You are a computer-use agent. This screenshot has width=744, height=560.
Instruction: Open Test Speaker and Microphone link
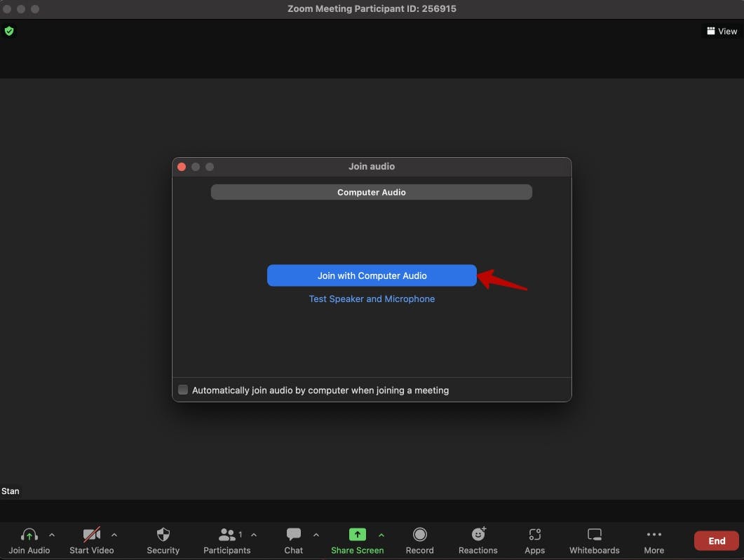[372, 299]
